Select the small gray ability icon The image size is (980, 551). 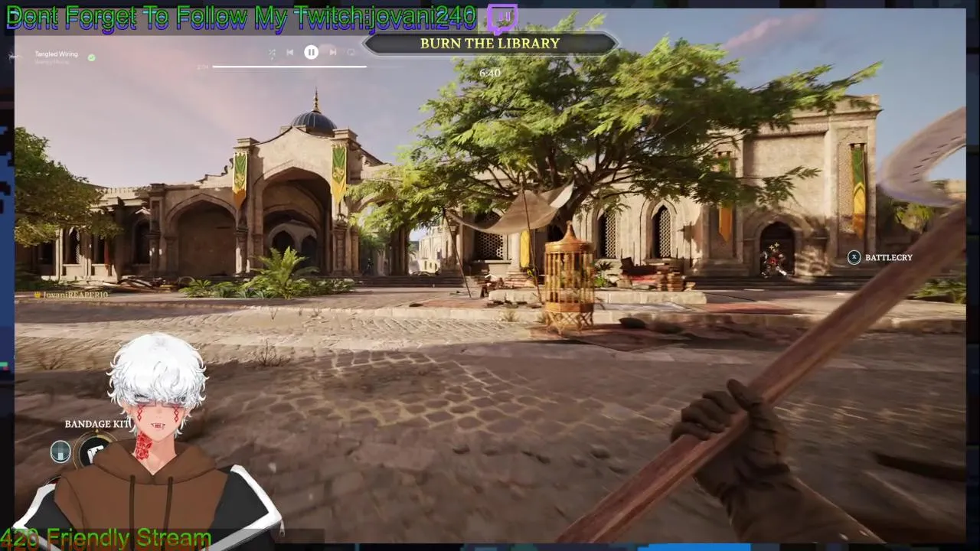[60, 452]
